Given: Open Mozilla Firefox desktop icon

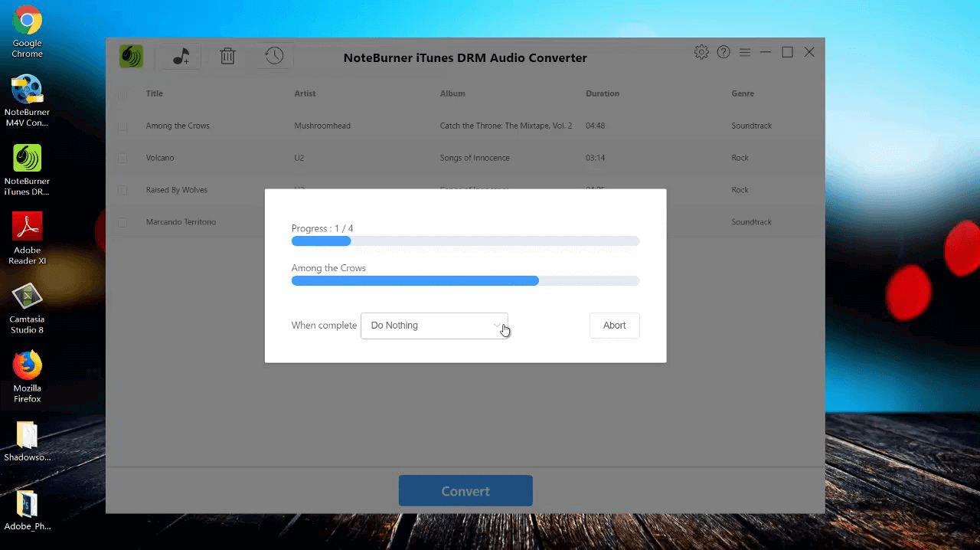Looking at the screenshot, I should [27, 377].
